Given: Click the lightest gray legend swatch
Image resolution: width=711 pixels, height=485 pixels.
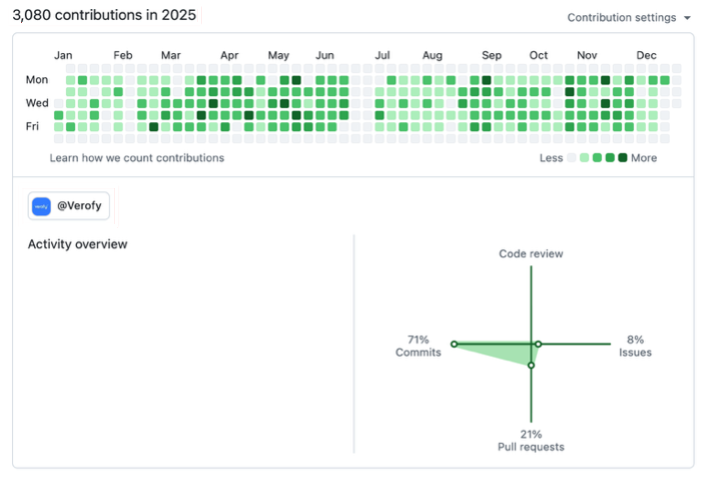Looking at the screenshot, I should point(572,158).
